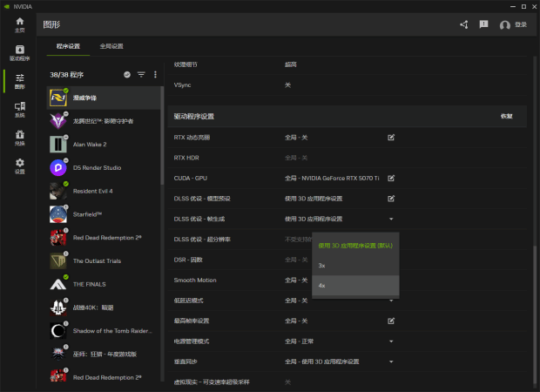The width and height of the screenshot is (540, 392).
Task: Select 龙腾世纪: 影障守护者 in list
Action: [x=104, y=121]
